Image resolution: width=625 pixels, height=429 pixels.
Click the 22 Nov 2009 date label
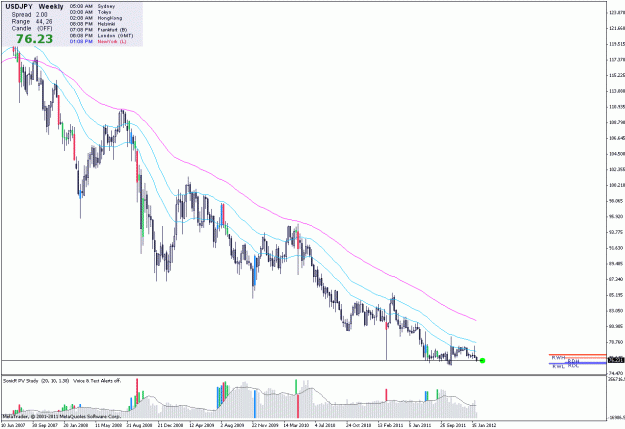click(x=265, y=425)
